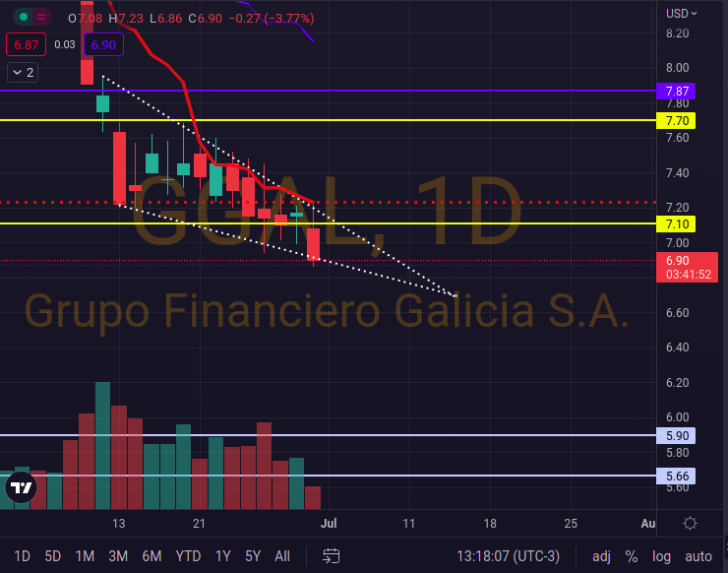Click the open price O7.08 value
This screenshot has height=573, width=728.
pos(85,18)
